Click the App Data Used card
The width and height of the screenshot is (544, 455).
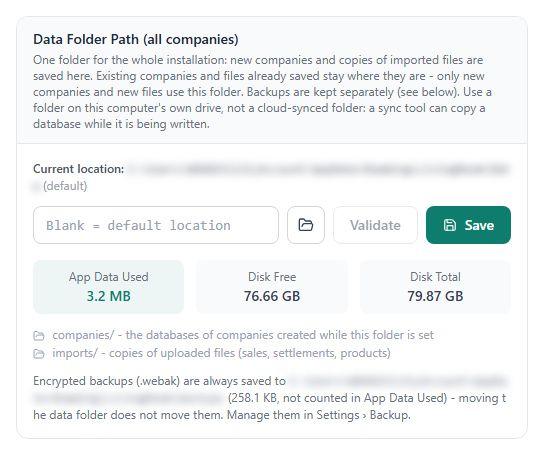(x=109, y=287)
